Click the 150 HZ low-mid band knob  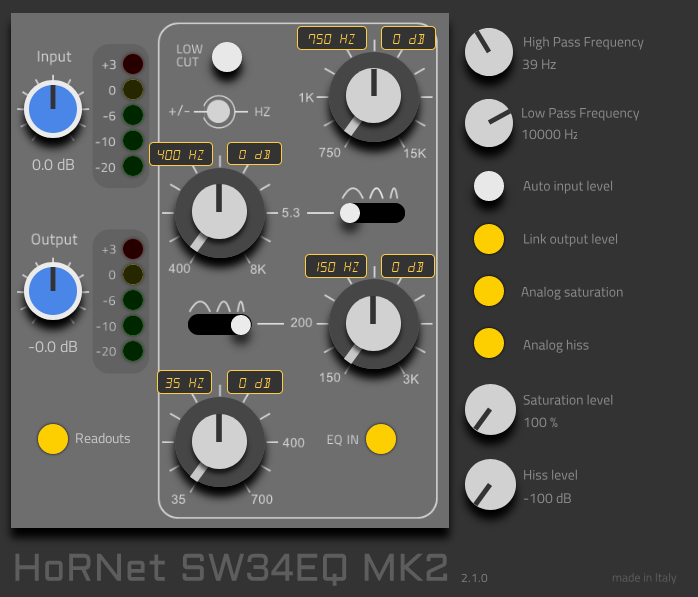[x=374, y=324]
